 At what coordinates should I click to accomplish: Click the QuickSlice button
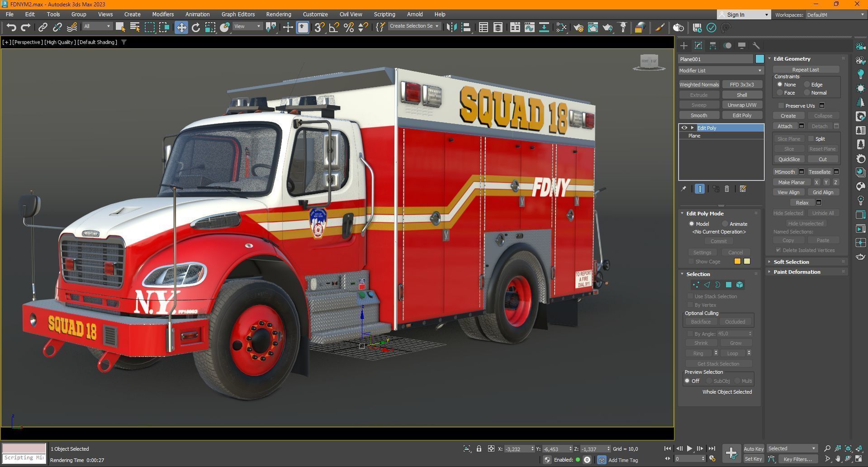point(789,159)
